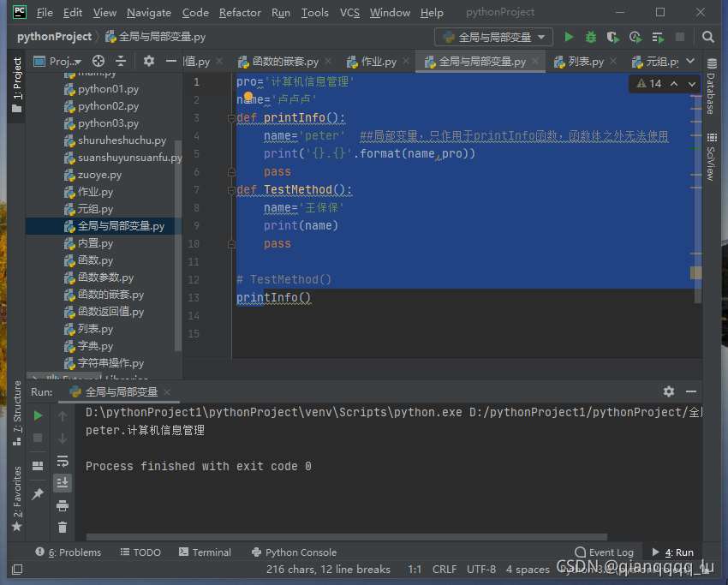This screenshot has width=728, height=585.
Task: Open Search Everywhere magnifier icon
Action: pyautogui.click(x=707, y=37)
